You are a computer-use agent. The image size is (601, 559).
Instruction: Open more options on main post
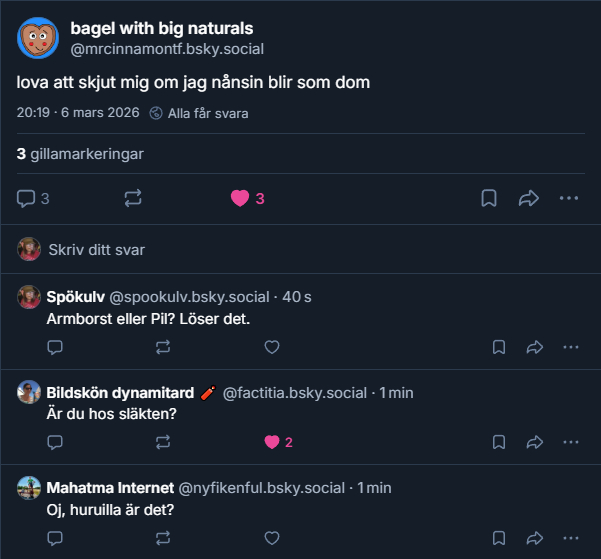569,198
